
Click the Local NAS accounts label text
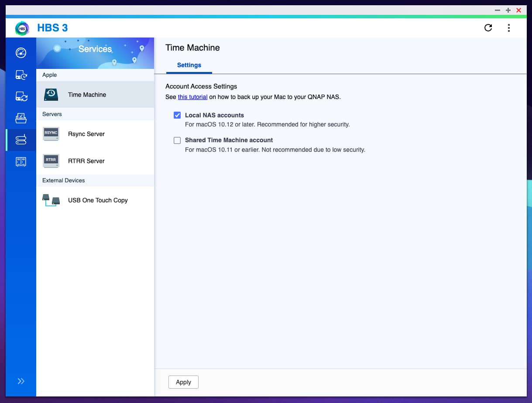point(214,115)
